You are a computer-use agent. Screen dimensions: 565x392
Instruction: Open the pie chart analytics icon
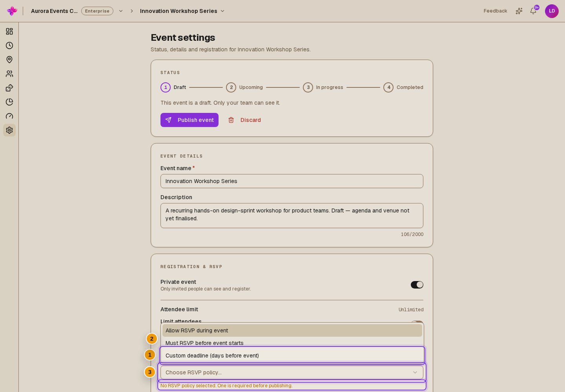pos(9,102)
